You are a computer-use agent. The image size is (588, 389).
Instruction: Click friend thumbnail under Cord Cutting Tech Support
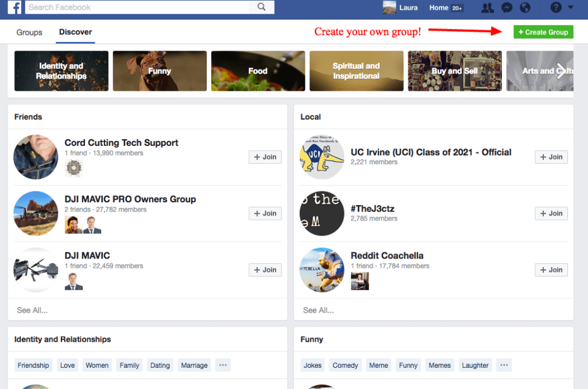tap(73, 168)
